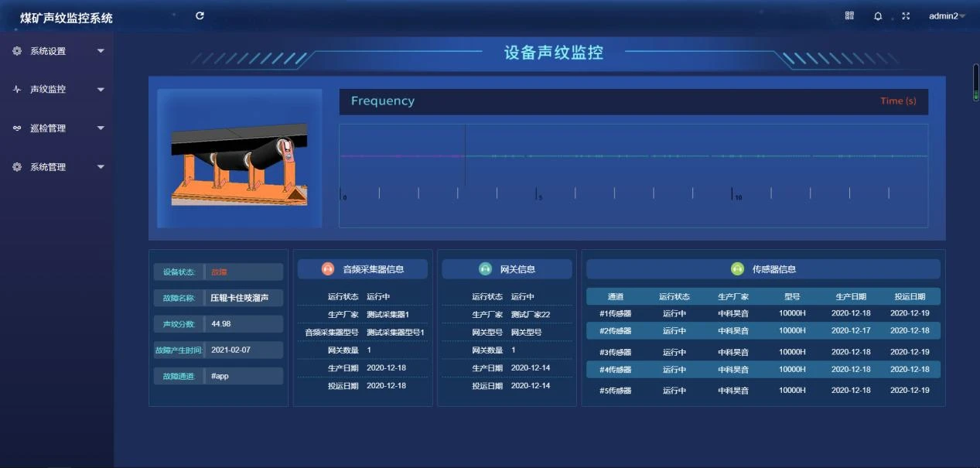
Task: Click the vertical page scrollbar
Action: [x=976, y=82]
